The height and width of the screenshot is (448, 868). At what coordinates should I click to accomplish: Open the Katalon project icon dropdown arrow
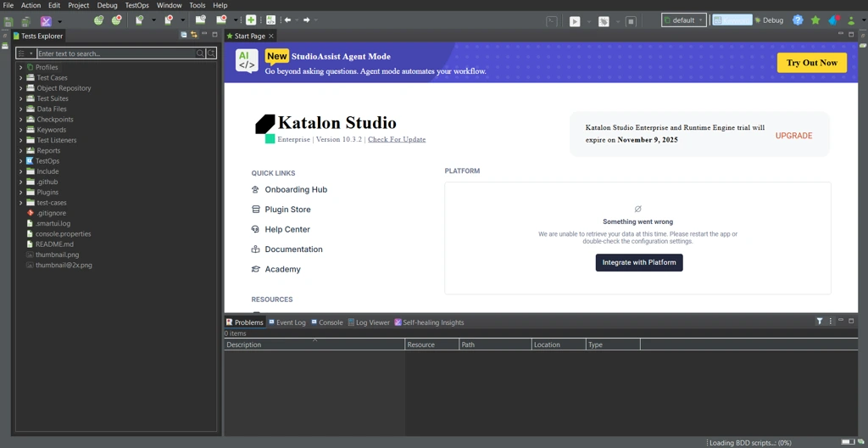click(x=60, y=21)
